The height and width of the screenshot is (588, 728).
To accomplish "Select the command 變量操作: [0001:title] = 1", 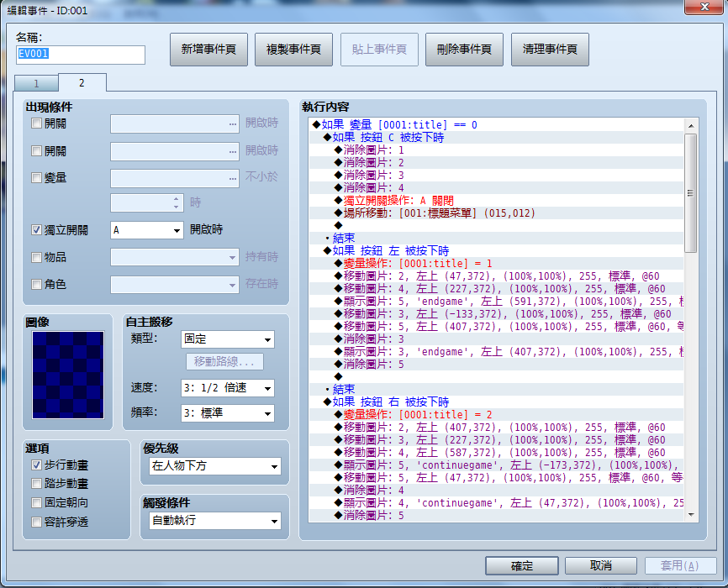I will click(x=497, y=264).
